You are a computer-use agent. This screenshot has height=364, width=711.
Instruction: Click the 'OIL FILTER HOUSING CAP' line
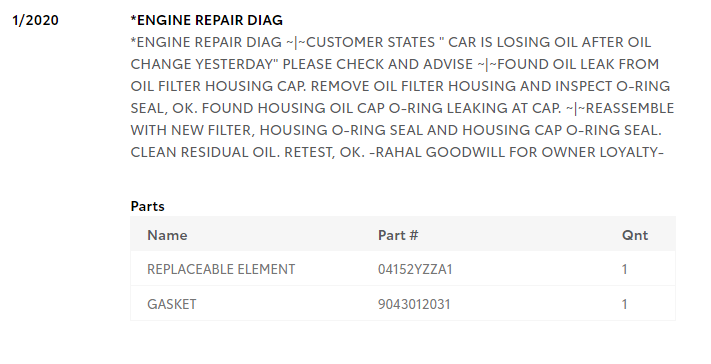point(400,86)
